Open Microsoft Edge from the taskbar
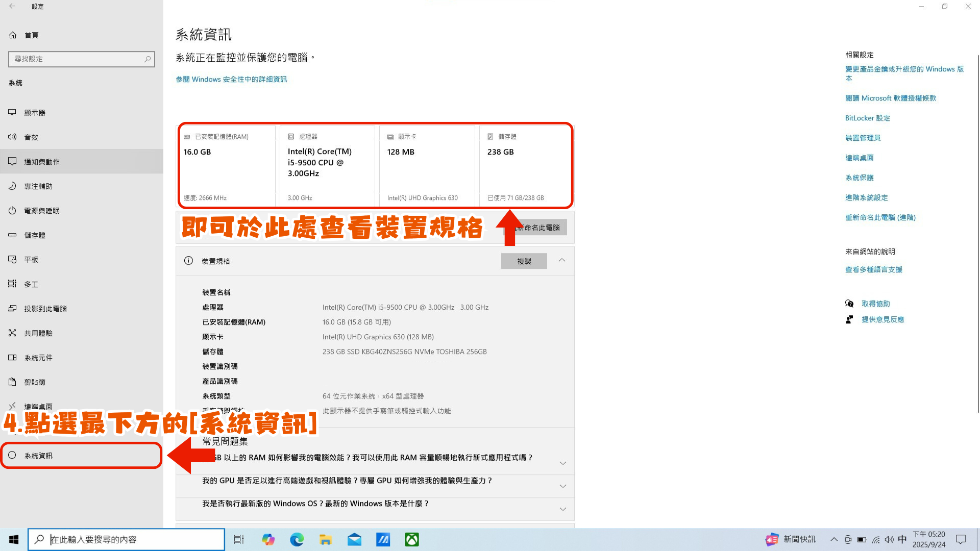This screenshot has height=551, width=980. pos(297,539)
